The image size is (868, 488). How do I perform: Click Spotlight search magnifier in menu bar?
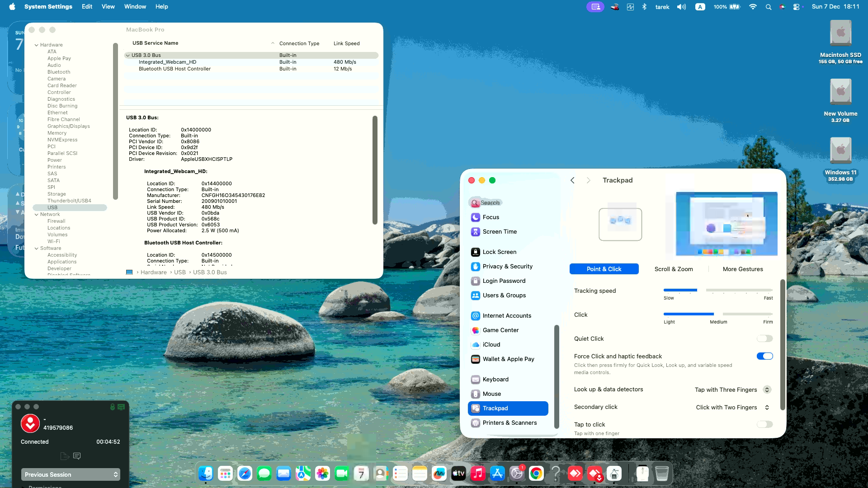tap(768, 7)
